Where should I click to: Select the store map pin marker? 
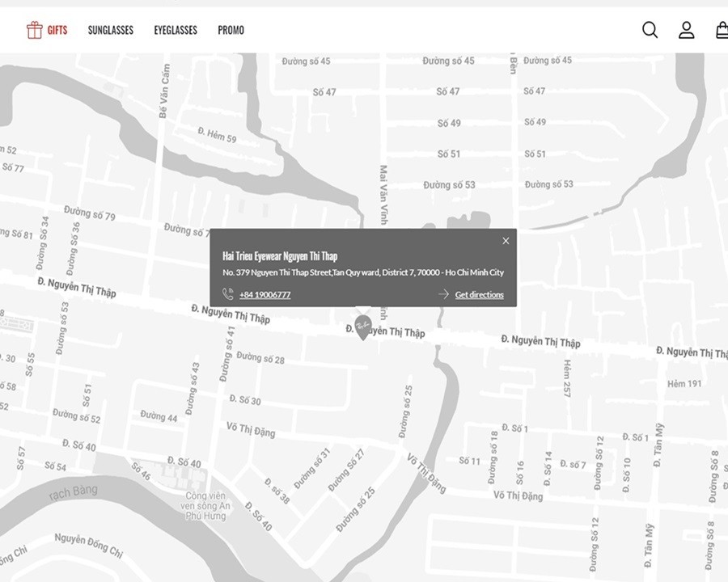coord(362,326)
